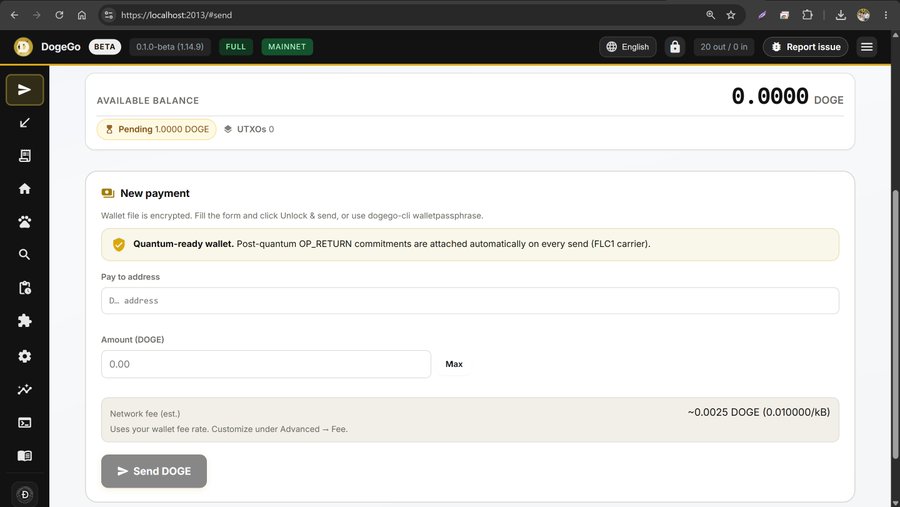
Task: Click the BETA badge
Action: tap(104, 47)
